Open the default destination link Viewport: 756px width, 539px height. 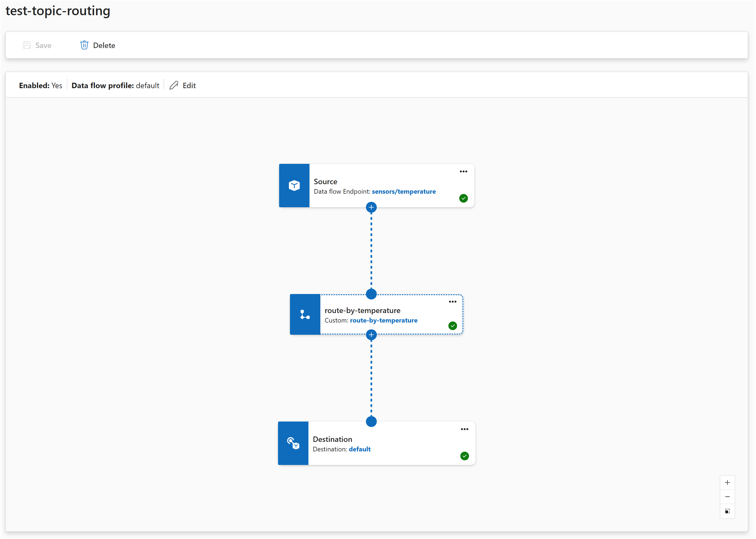tap(360, 449)
